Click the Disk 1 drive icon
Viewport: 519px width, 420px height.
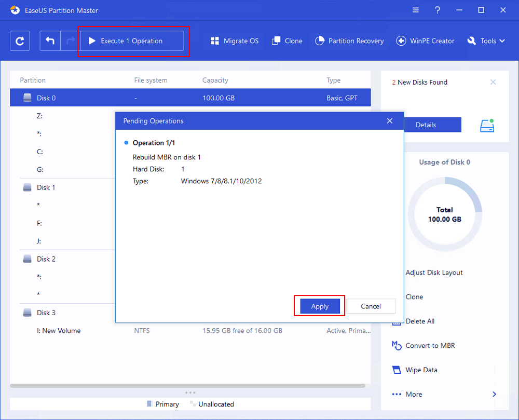[27, 187]
